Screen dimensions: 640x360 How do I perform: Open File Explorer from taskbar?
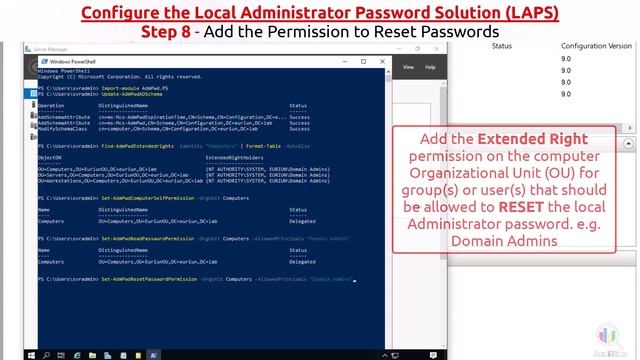(92, 356)
